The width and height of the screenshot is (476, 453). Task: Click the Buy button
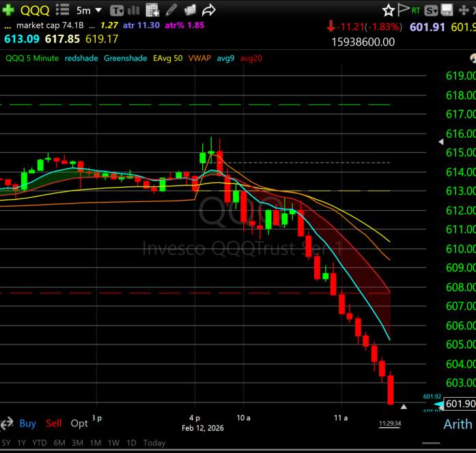click(x=27, y=423)
